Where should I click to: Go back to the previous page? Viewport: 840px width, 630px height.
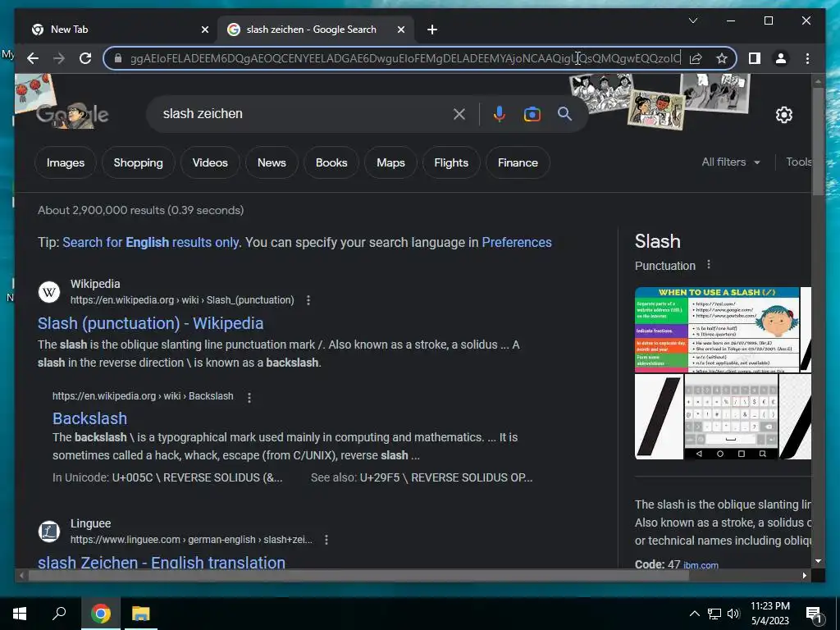tap(33, 58)
